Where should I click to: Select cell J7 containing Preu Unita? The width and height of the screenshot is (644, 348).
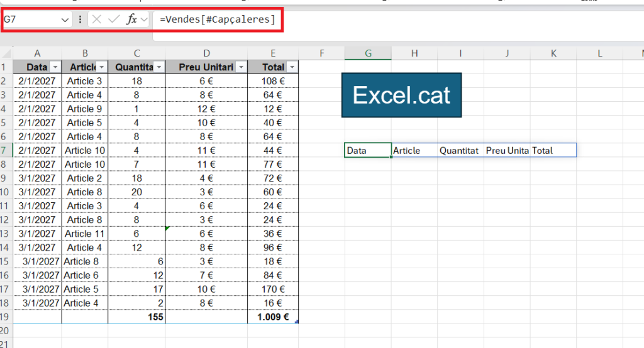[x=508, y=150]
